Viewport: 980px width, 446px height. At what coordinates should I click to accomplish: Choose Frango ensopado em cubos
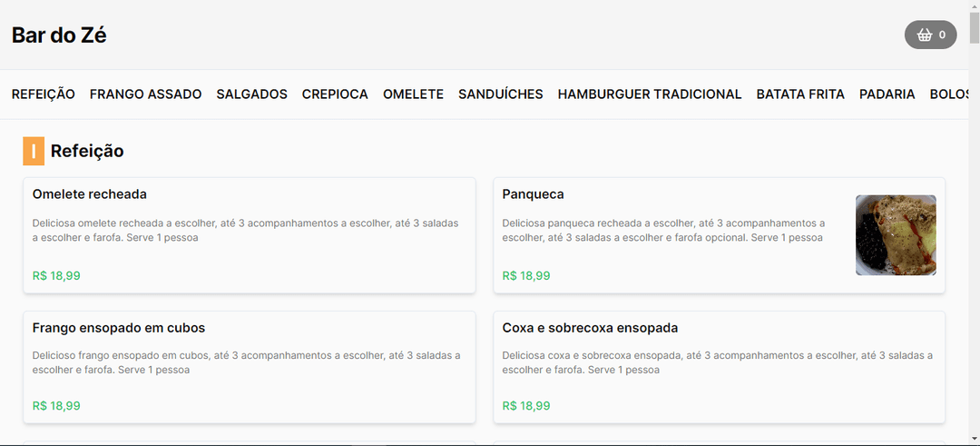coord(118,328)
